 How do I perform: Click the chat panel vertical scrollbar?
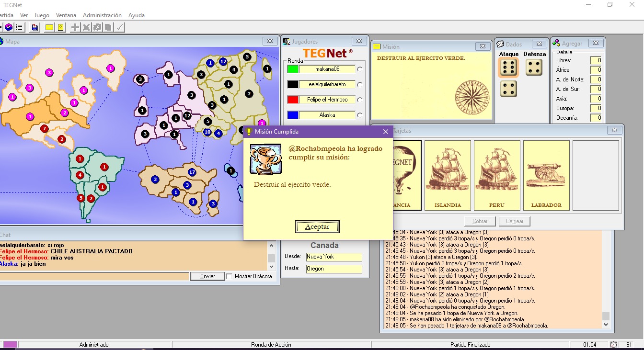pos(271,257)
